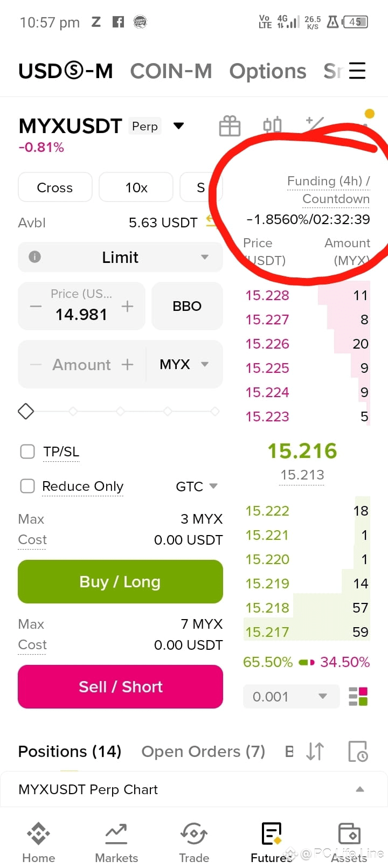Image resolution: width=388 pixels, height=868 pixels.
Task: Tap the transfer arrows icon by 5.63 USDT
Action: [x=211, y=221]
